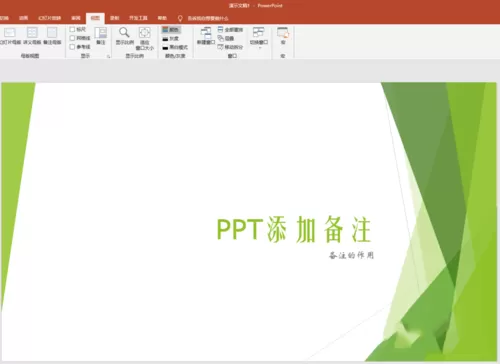Click the Tell Me search box
500x364 pixels.
[208, 18]
